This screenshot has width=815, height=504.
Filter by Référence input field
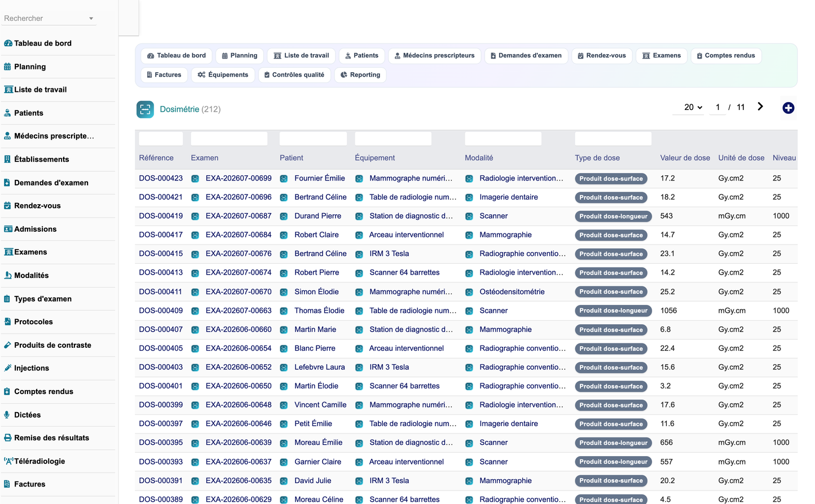[161, 139]
